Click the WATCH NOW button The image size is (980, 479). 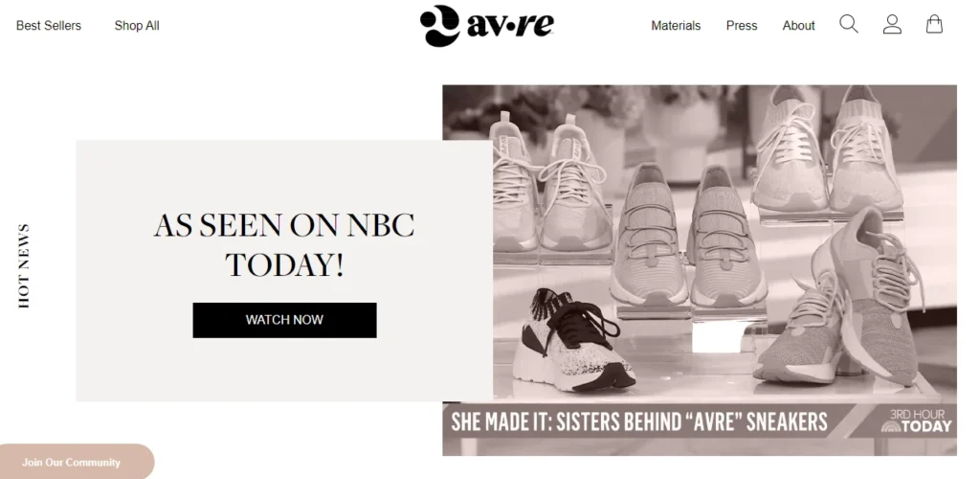pyautogui.click(x=284, y=320)
